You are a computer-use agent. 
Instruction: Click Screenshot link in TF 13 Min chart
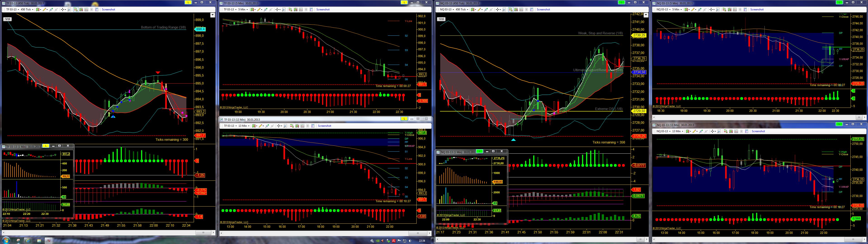pos(325,126)
